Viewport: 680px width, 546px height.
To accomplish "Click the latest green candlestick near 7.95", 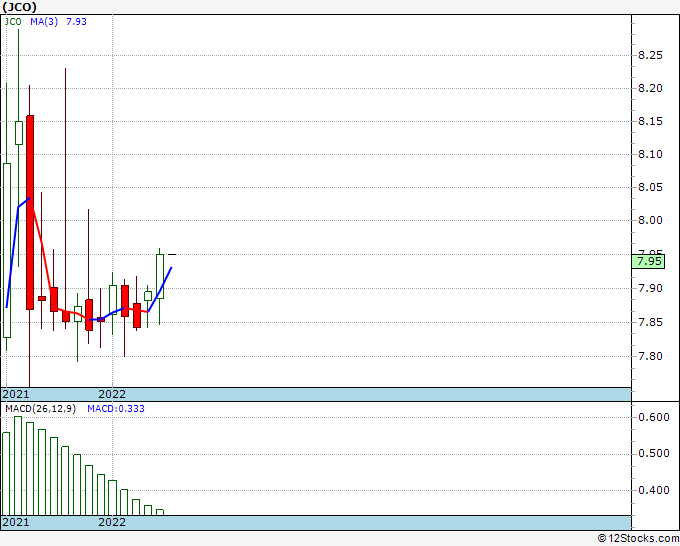I will point(160,276).
